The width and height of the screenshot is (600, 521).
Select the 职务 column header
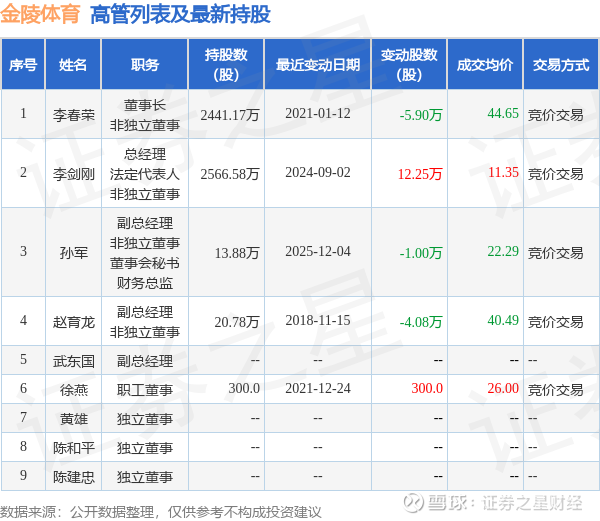[145, 65]
